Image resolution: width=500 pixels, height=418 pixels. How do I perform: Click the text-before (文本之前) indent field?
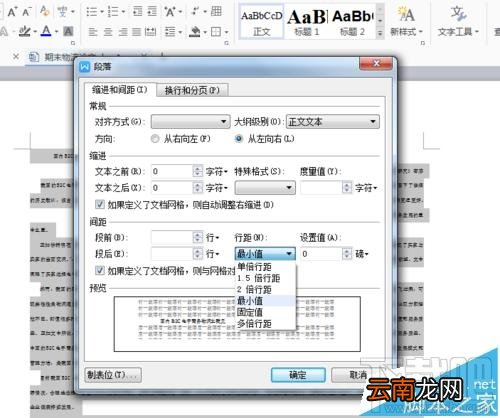(x=172, y=171)
